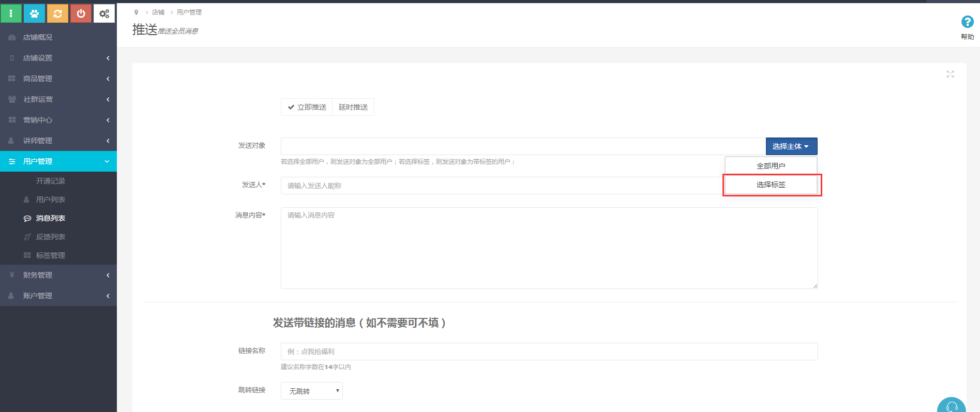Click the 店铺 breadcrumb link
Viewport: 980px width, 412px height.
click(x=158, y=12)
